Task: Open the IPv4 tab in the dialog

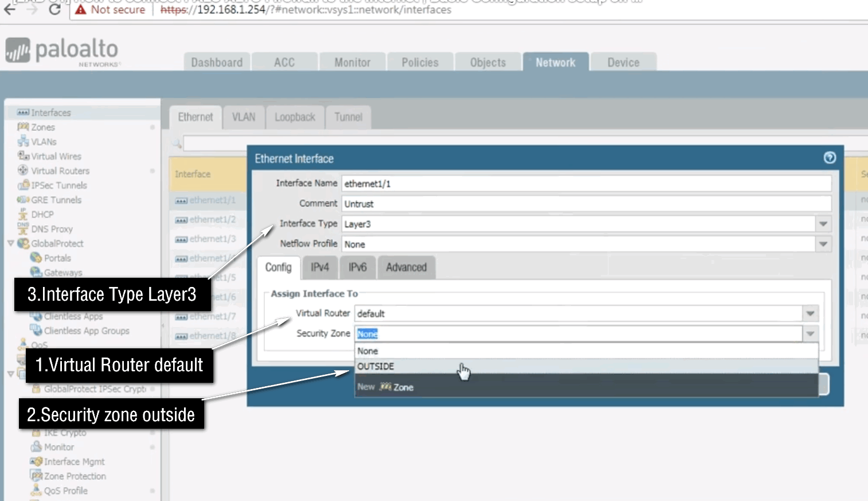Action: (x=320, y=267)
